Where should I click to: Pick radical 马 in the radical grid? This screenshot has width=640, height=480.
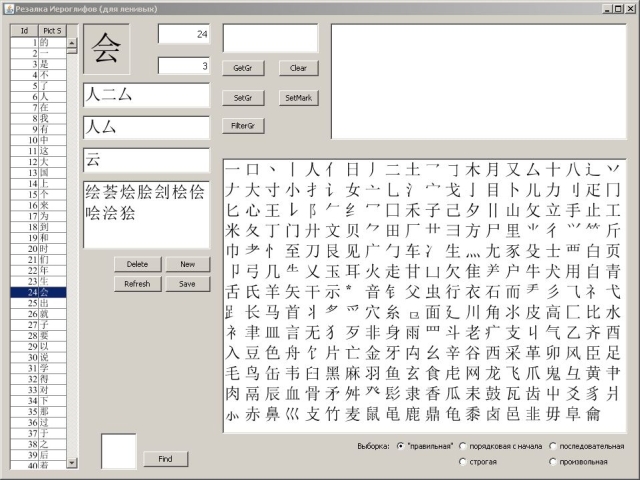pyautogui.click(x=273, y=312)
